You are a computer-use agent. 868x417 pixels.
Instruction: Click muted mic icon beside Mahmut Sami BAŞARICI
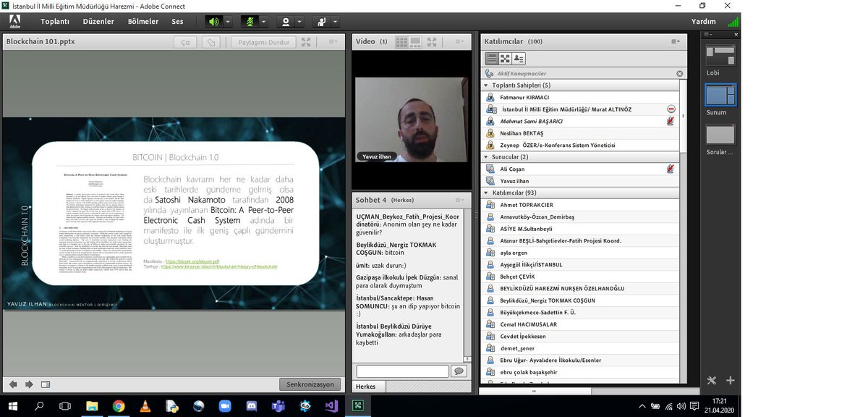point(671,122)
